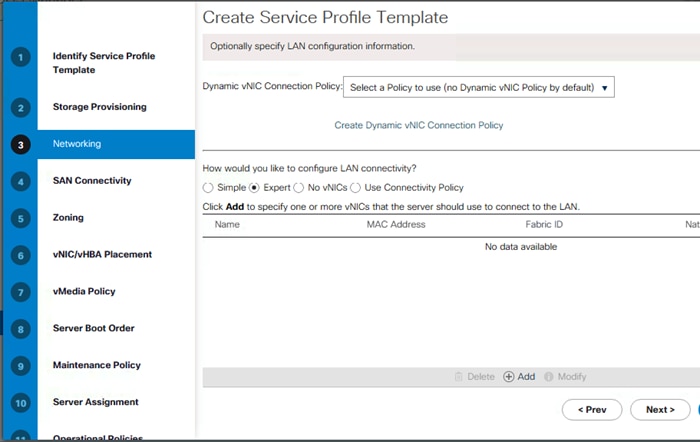The width and height of the screenshot is (700, 442).
Task: Click the Name column header
Action: pos(227,225)
